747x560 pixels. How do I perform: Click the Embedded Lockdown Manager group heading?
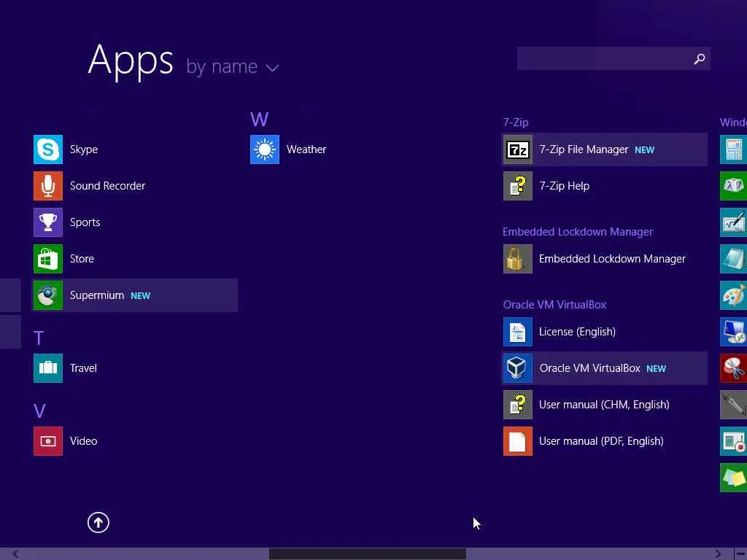[x=578, y=232]
